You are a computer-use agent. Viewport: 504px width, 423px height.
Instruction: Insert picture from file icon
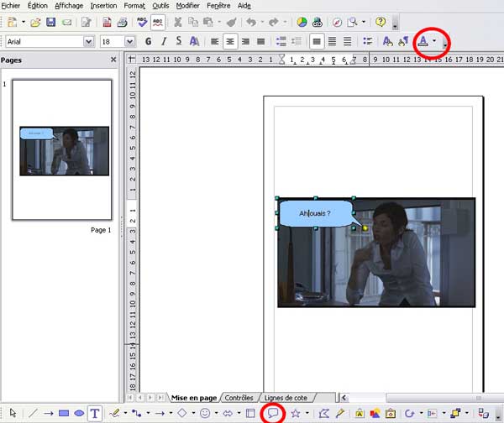click(x=375, y=414)
